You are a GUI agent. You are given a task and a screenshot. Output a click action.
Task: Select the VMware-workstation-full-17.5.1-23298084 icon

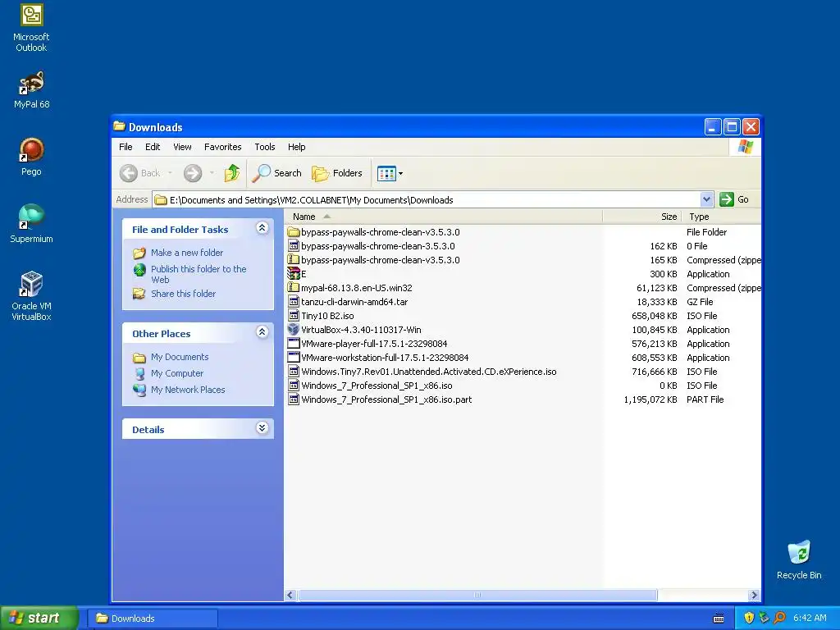click(x=293, y=358)
